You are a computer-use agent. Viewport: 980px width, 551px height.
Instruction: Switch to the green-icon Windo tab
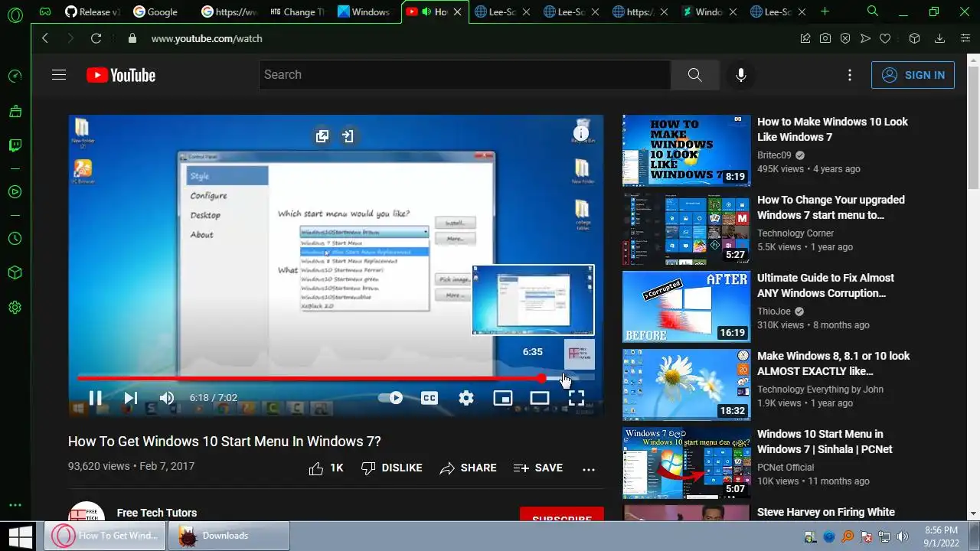(710, 11)
